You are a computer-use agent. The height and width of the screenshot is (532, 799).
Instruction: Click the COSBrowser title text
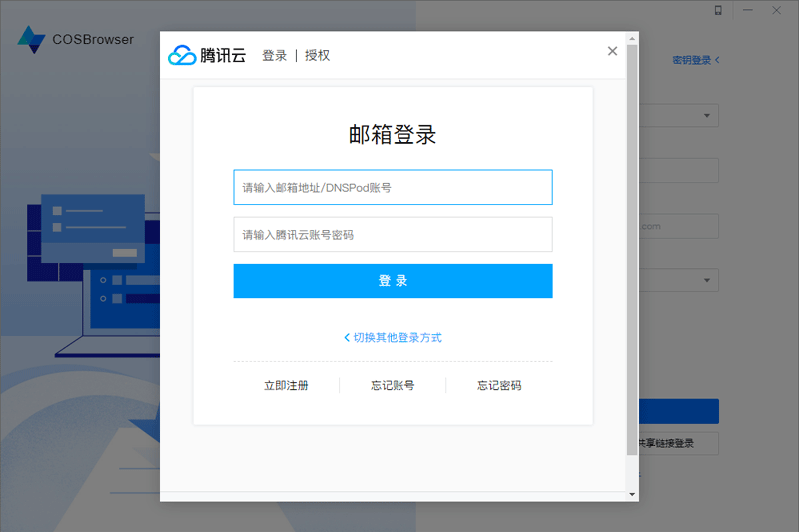pos(93,39)
